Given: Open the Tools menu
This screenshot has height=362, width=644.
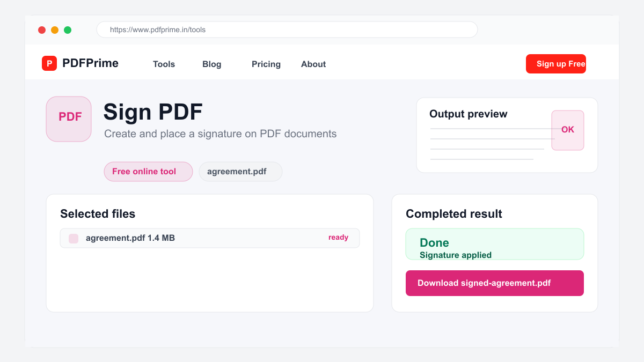Looking at the screenshot, I should (x=164, y=64).
